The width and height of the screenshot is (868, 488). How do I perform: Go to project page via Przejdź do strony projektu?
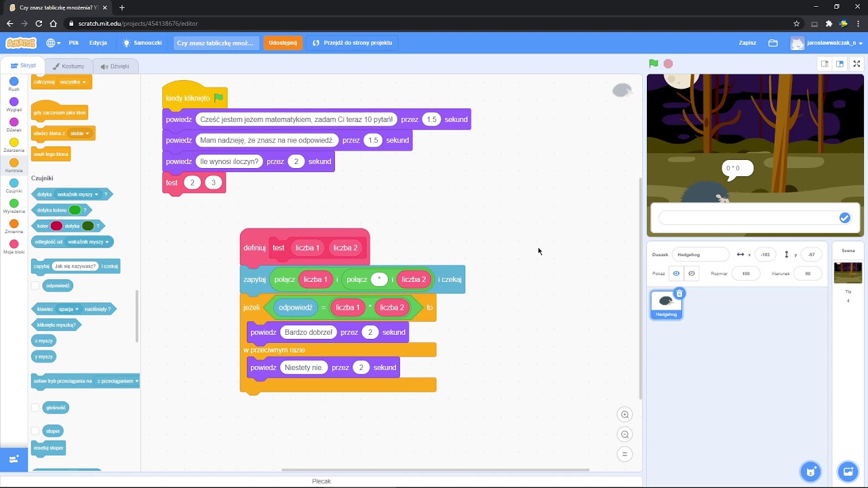coord(352,43)
